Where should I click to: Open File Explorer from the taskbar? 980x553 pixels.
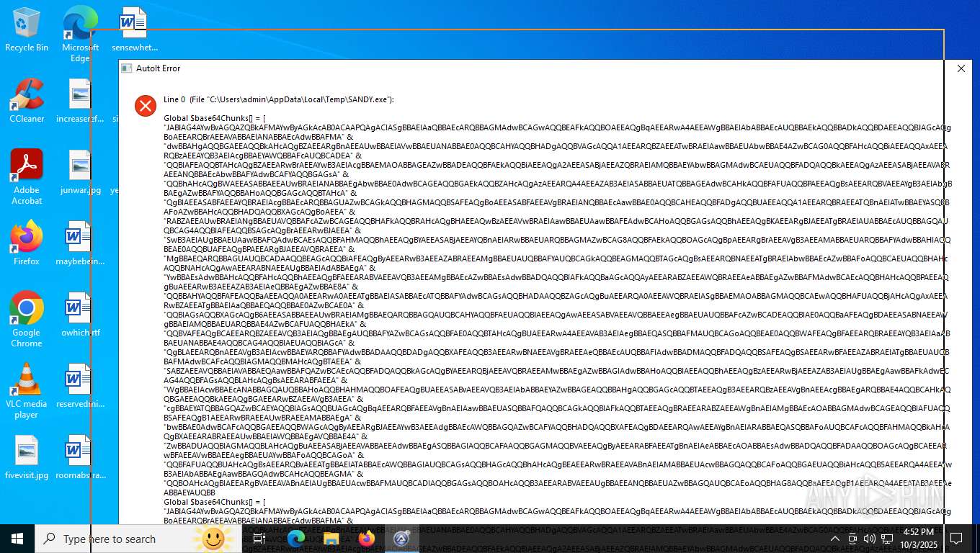point(331,539)
